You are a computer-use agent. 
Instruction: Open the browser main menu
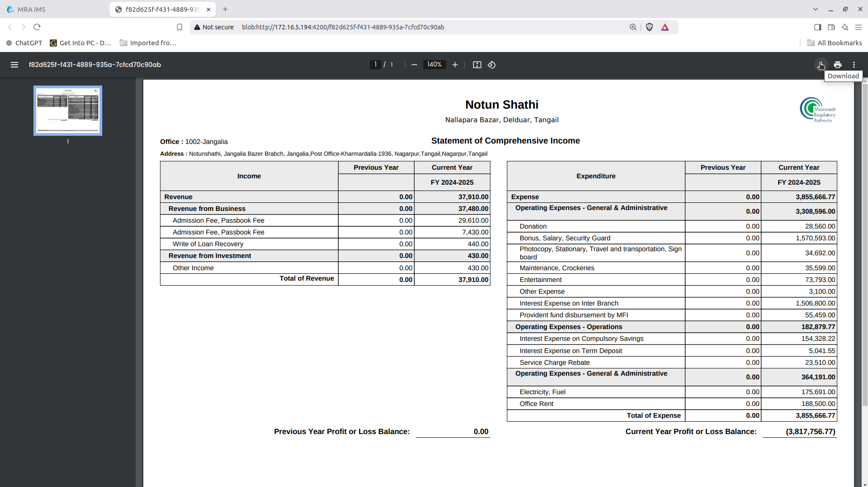pyautogui.click(x=859, y=27)
